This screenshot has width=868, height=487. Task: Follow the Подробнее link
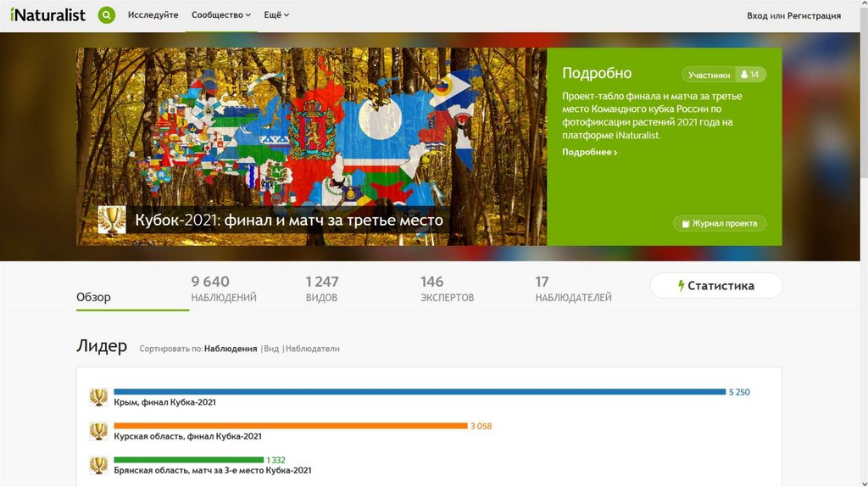590,152
